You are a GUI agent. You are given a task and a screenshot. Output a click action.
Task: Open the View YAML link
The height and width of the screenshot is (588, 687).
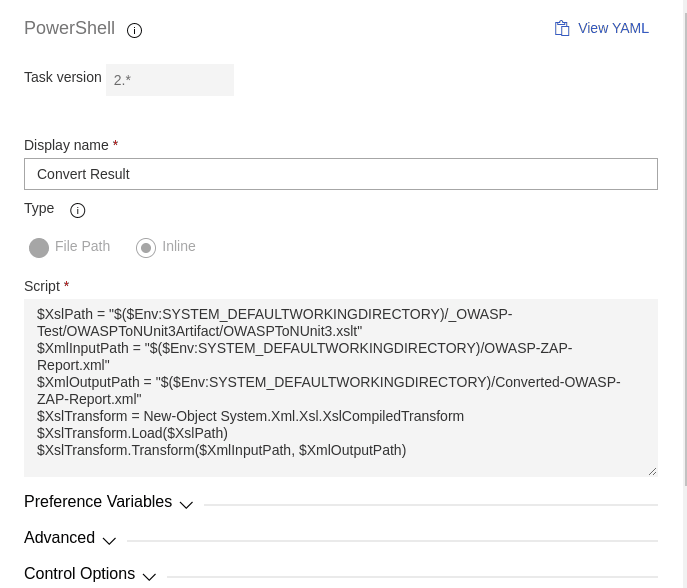point(613,28)
